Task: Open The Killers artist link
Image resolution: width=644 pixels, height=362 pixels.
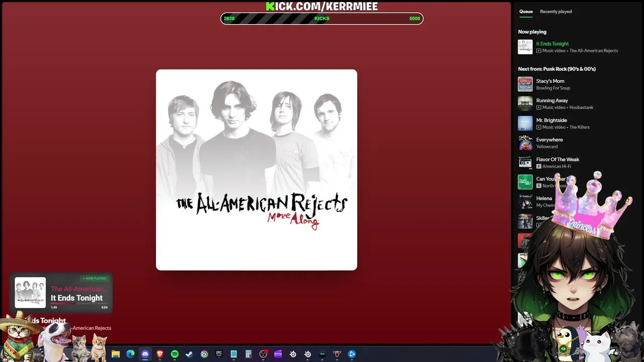Action: pyautogui.click(x=580, y=127)
